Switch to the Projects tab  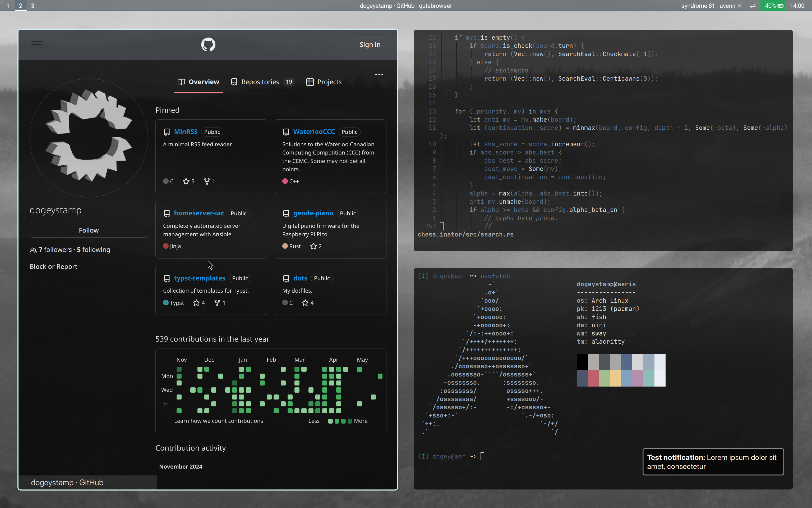click(x=324, y=82)
